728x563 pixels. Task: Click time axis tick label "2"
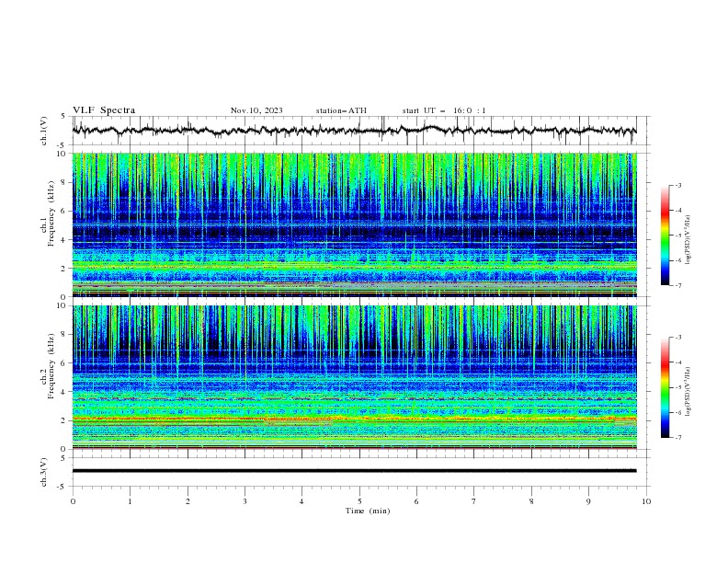pyautogui.click(x=188, y=501)
